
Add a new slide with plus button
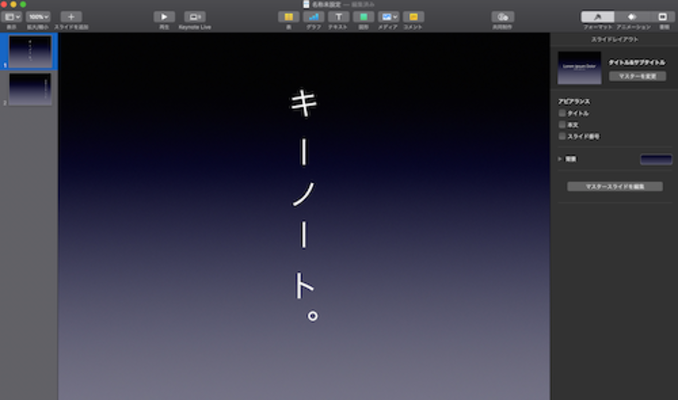click(71, 17)
